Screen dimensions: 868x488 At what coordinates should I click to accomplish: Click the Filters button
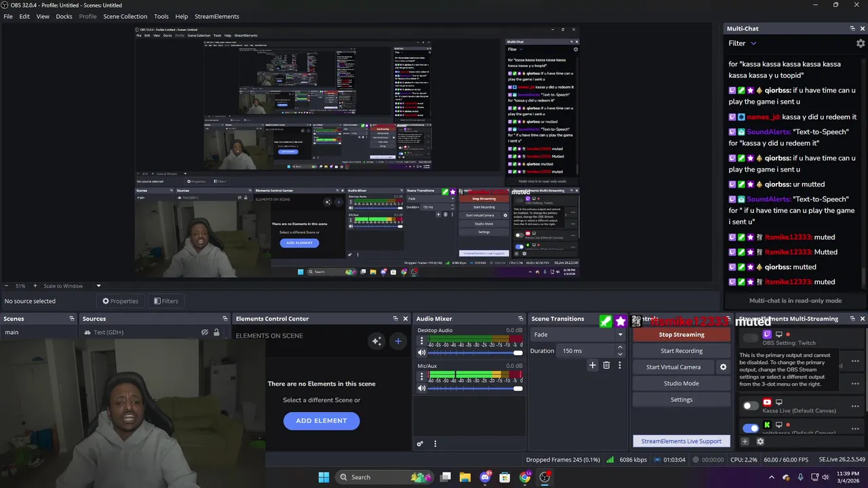[166, 301]
